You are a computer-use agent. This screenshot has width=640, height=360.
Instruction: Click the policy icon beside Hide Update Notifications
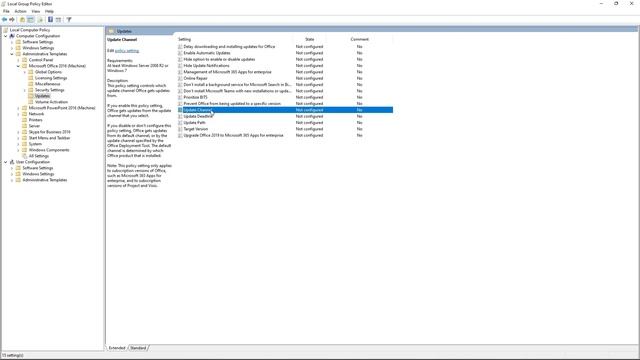180,66
